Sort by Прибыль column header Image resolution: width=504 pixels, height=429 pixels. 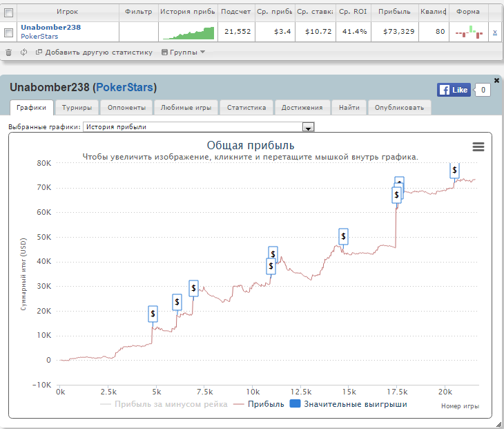point(394,12)
